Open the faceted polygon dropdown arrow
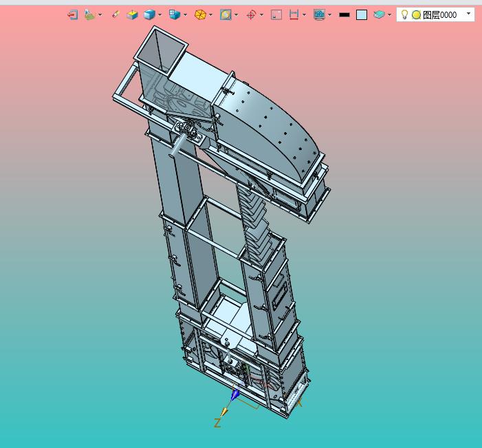 click(211, 14)
